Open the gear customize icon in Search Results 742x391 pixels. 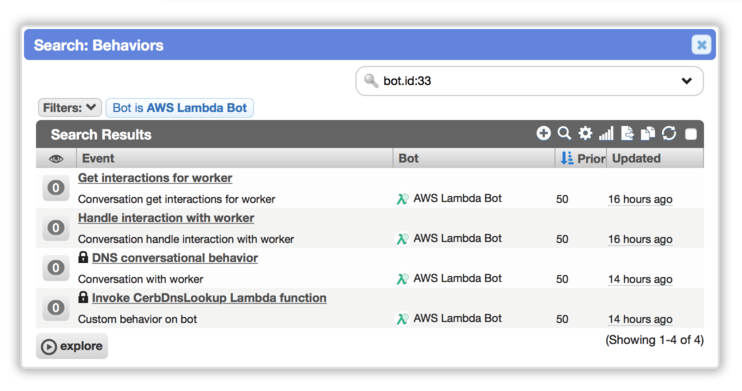click(585, 133)
